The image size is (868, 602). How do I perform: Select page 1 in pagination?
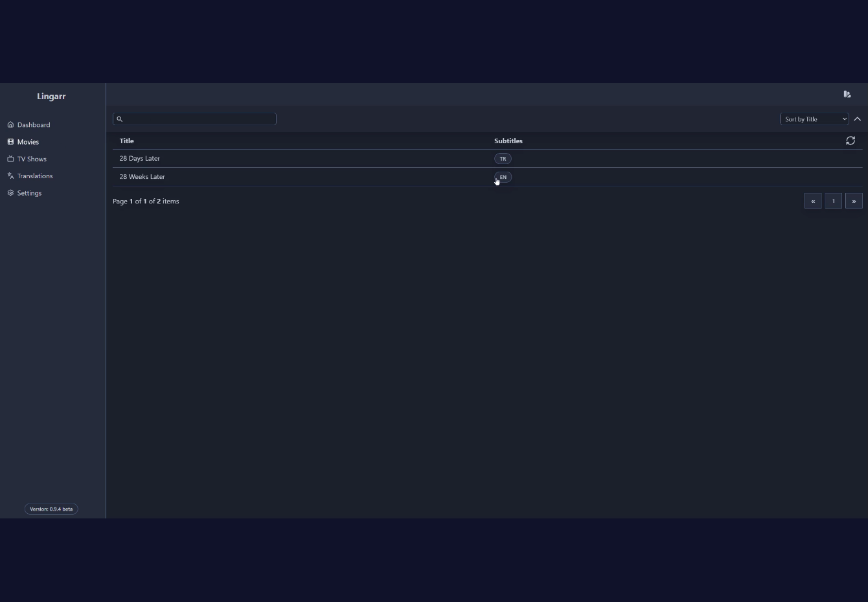834,201
